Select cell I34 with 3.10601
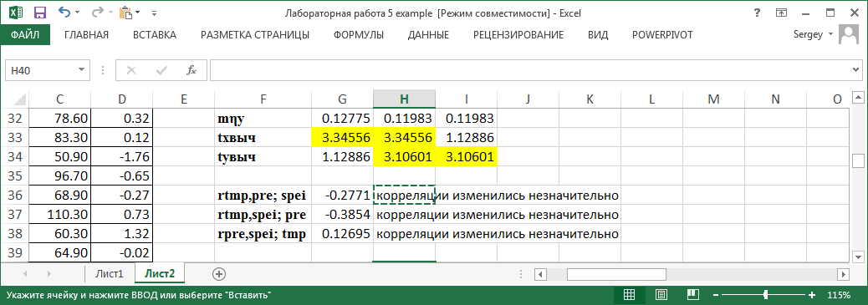 tap(466, 156)
